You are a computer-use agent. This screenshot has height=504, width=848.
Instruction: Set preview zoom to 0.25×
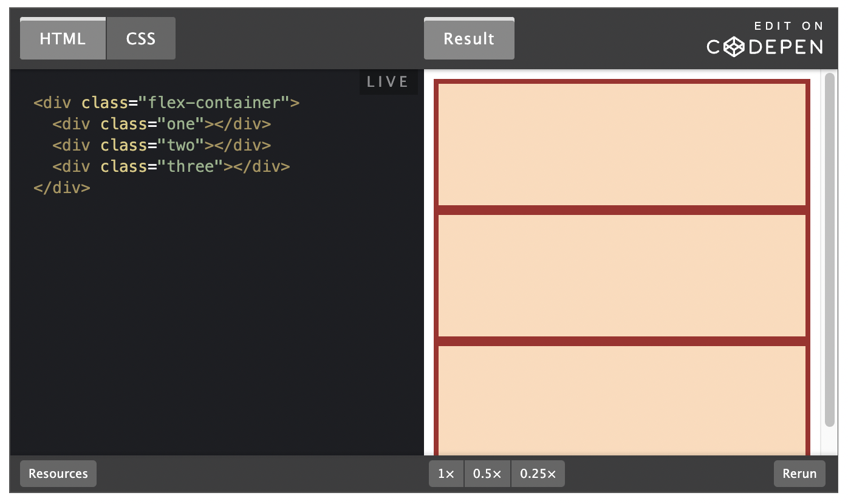(538, 474)
